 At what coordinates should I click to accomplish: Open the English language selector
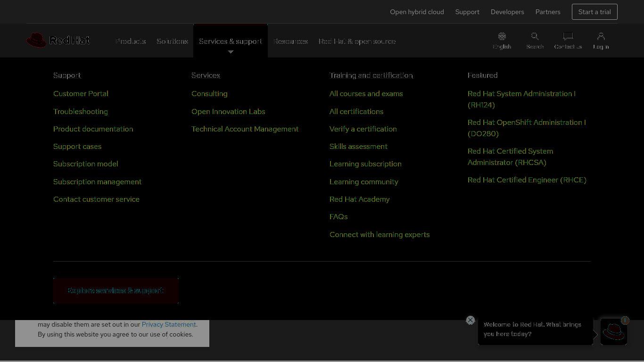point(502,41)
